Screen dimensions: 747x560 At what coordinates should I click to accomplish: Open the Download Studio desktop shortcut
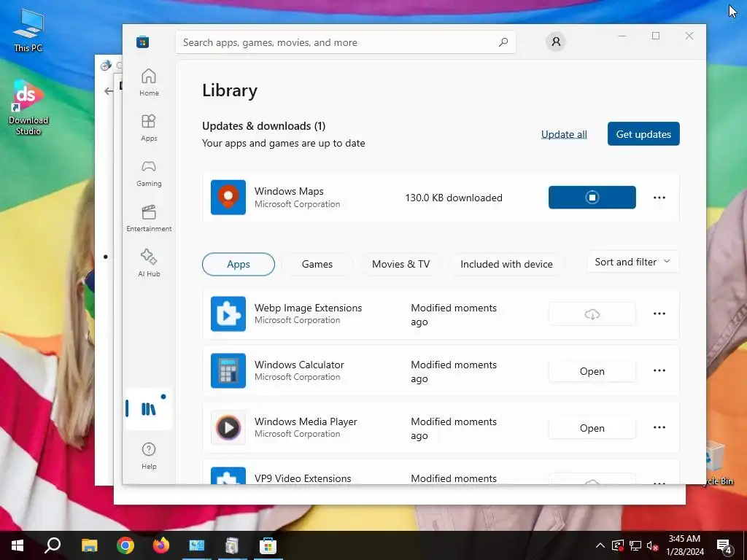click(28, 108)
